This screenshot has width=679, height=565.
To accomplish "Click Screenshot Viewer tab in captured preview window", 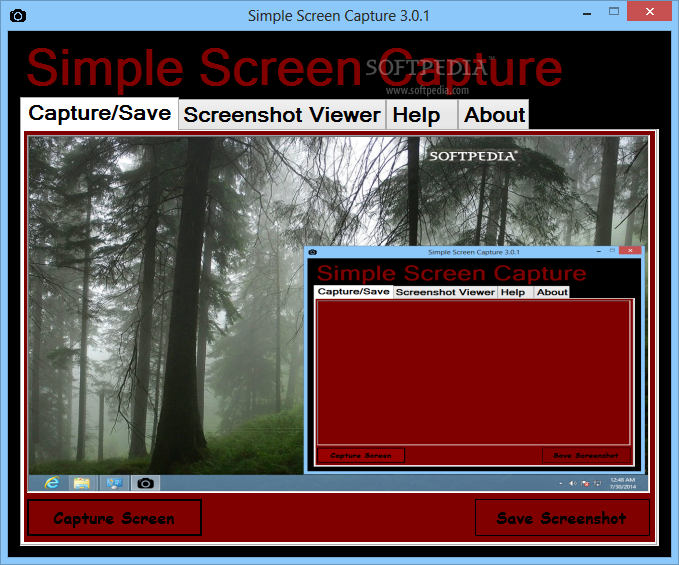I will pos(445,292).
